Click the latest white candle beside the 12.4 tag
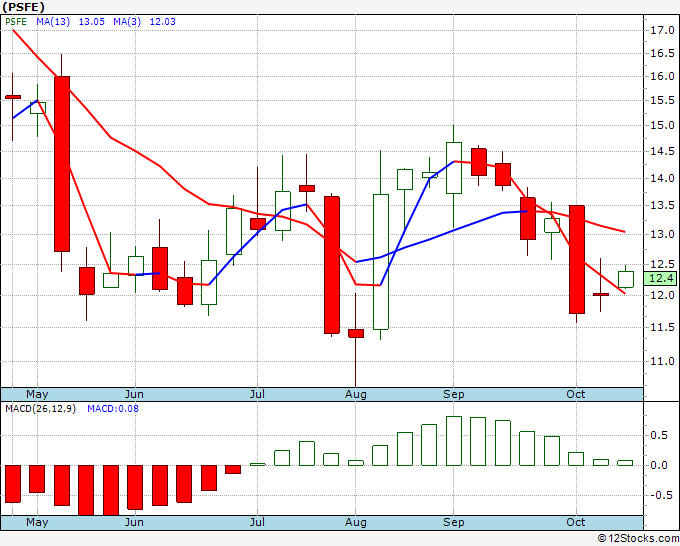 [x=626, y=279]
